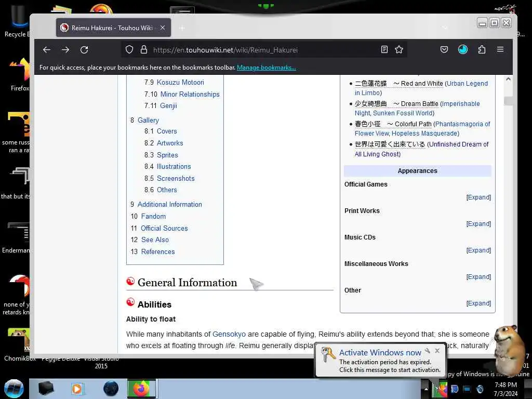The height and width of the screenshot is (399, 532).
Task: Open the media player taskbar icon
Action: pos(77,389)
